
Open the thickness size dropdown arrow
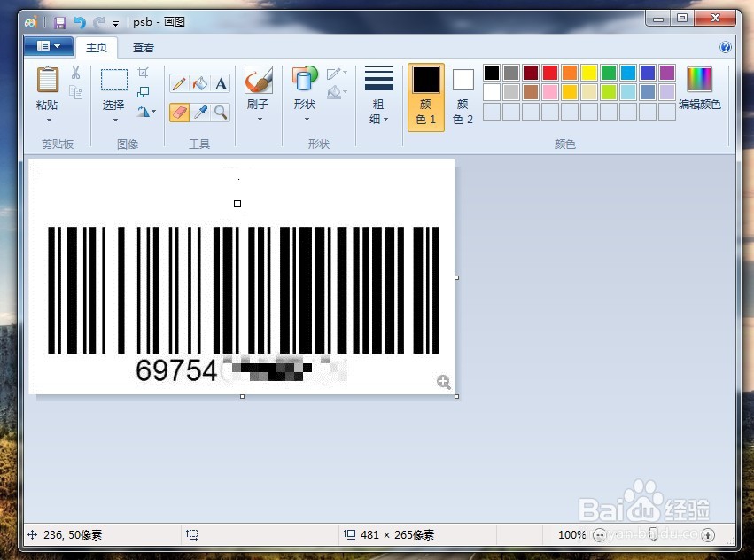tap(385, 119)
